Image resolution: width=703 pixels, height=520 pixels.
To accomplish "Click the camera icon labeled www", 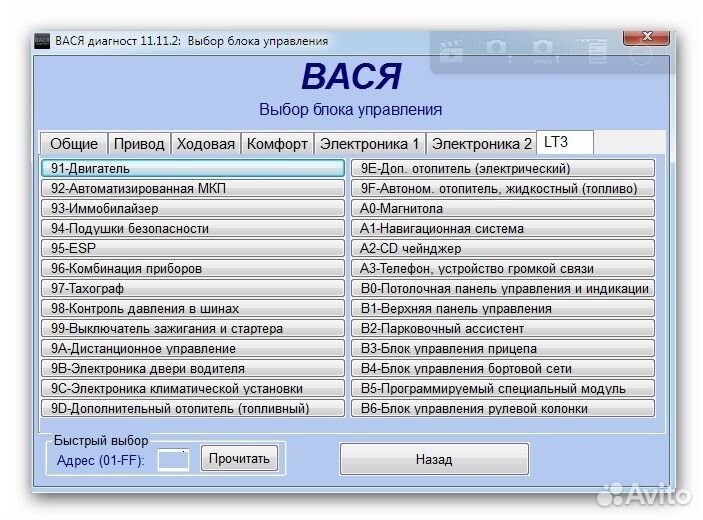I will point(543,50).
